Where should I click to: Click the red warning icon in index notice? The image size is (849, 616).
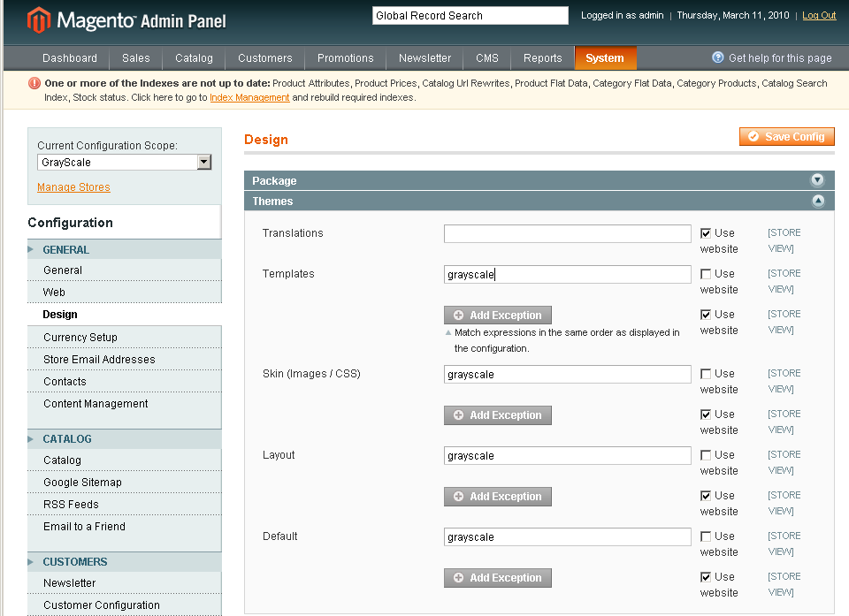34,83
